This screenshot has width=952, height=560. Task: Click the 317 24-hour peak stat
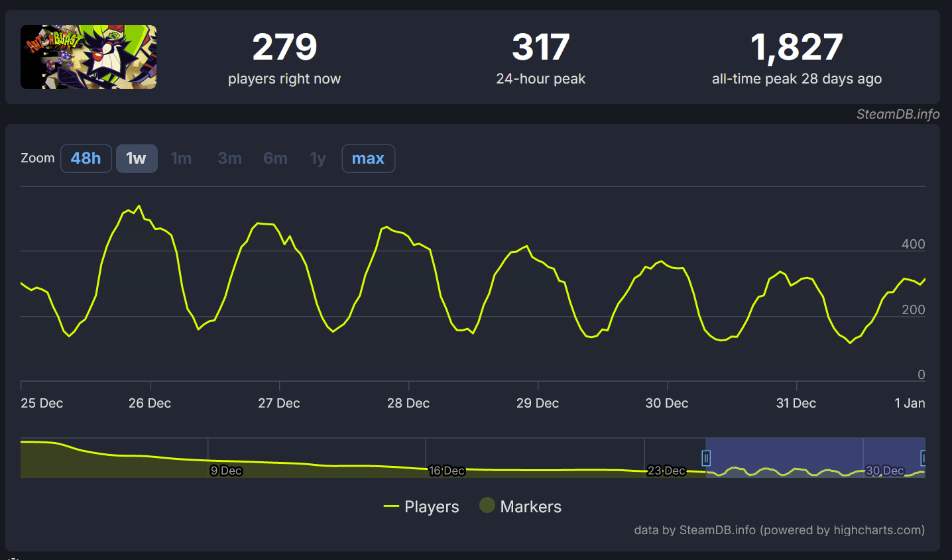[541, 58]
